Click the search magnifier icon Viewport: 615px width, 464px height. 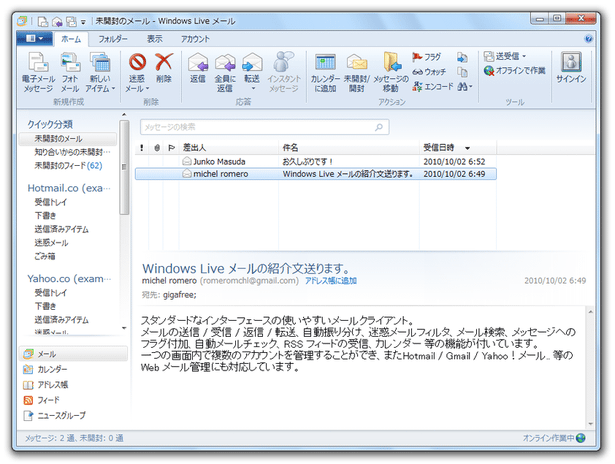(x=378, y=127)
